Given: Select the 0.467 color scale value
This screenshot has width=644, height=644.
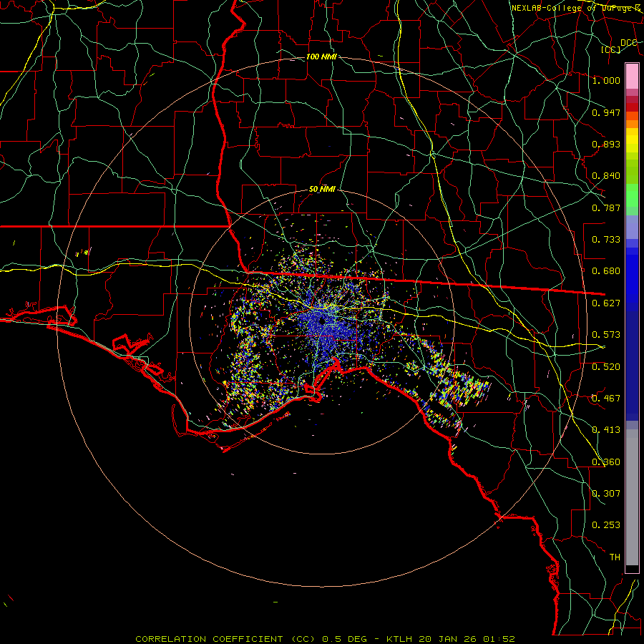Looking at the screenshot, I should click(606, 399).
